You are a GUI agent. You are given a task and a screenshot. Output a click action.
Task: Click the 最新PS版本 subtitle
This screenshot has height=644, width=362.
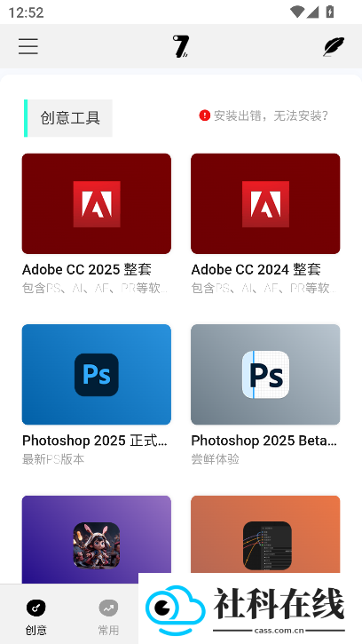pyautogui.click(x=53, y=459)
